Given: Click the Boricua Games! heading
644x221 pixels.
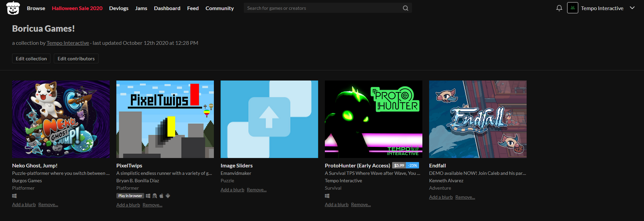Looking at the screenshot, I should pyautogui.click(x=43, y=29).
